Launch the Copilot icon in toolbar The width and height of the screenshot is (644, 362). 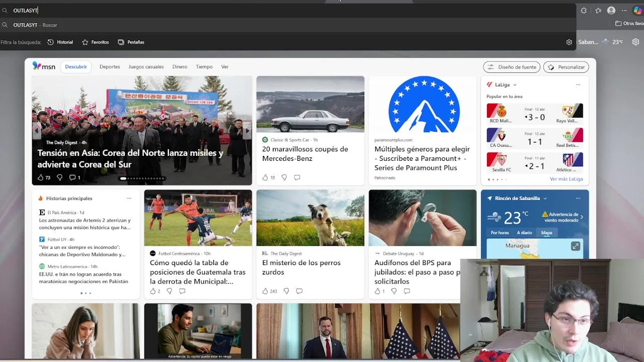click(x=637, y=10)
